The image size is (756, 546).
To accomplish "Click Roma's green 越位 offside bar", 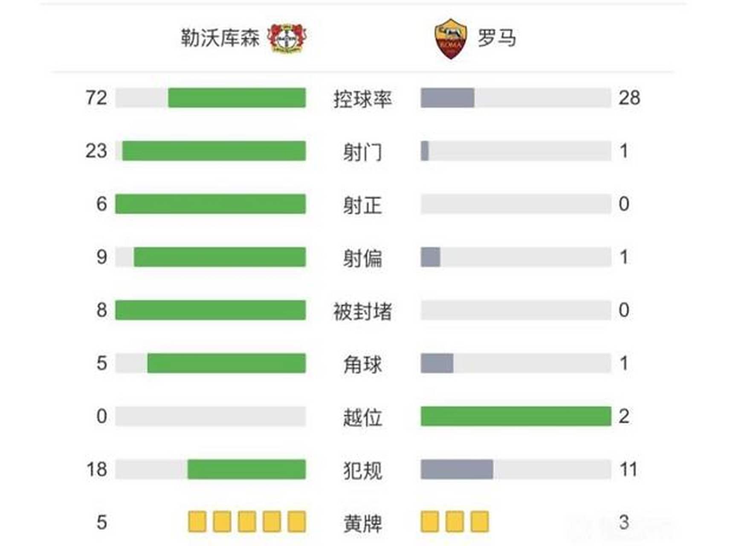I will pyautogui.click(x=516, y=416).
